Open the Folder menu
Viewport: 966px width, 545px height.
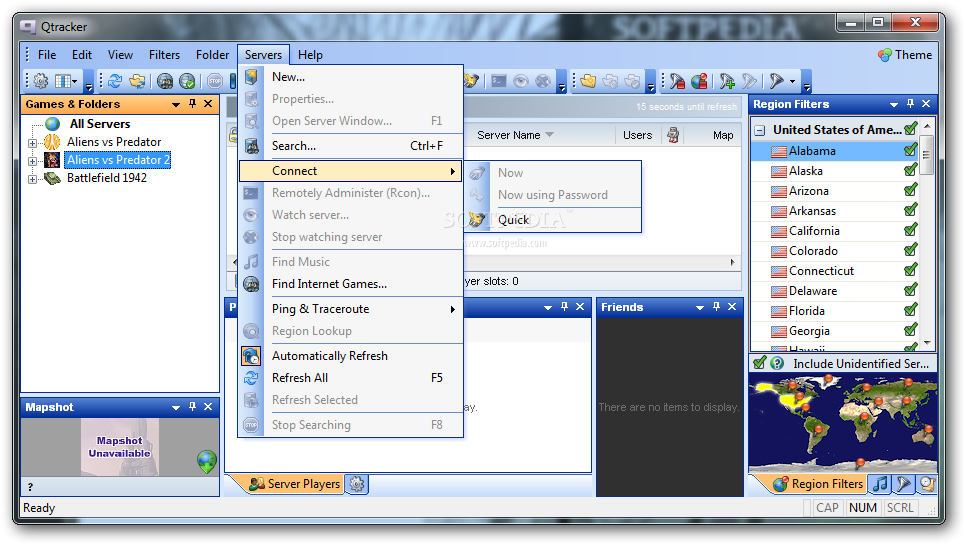[213, 55]
